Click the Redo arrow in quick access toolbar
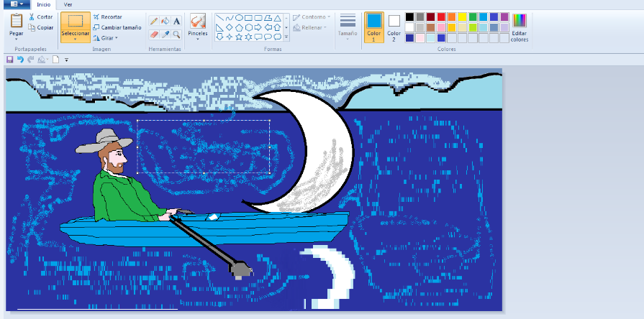644x319 pixels. (30, 60)
